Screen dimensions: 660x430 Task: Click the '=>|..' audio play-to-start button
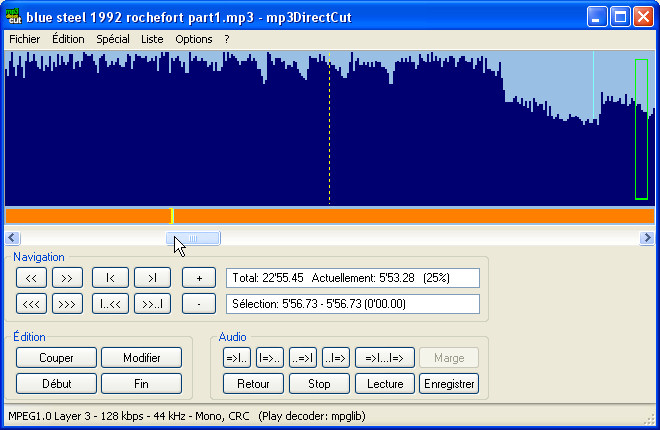tap(237, 358)
